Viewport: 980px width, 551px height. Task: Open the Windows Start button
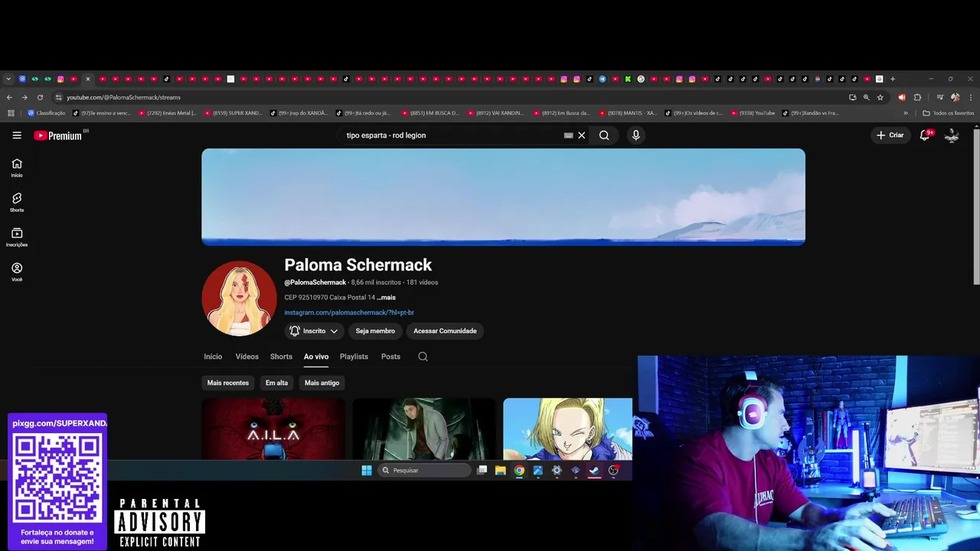pos(367,471)
